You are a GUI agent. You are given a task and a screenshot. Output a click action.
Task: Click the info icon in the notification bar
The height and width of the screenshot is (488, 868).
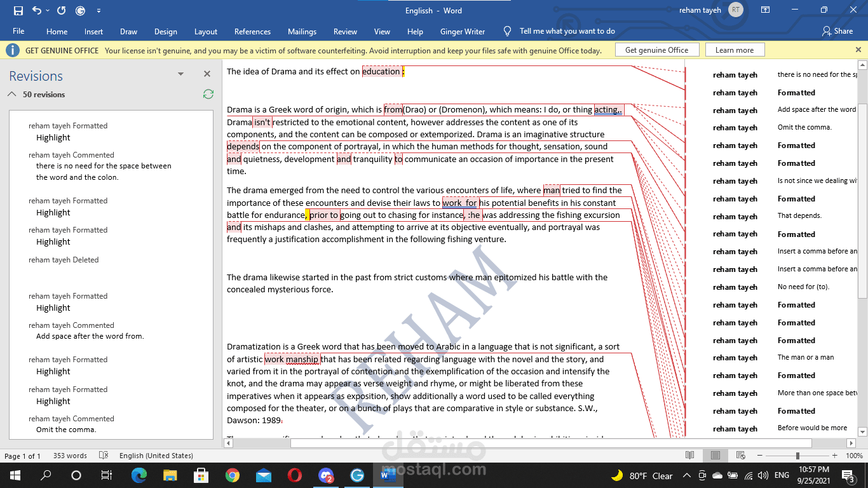click(x=14, y=50)
